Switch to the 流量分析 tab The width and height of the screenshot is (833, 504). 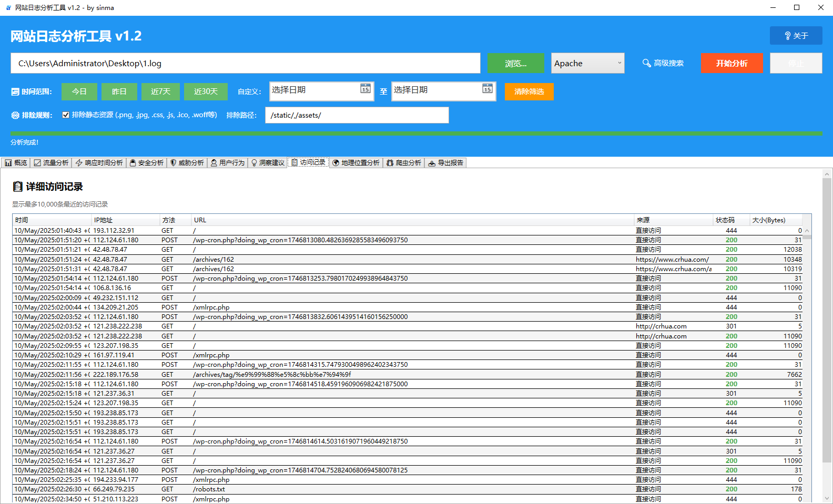[x=52, y=163]
